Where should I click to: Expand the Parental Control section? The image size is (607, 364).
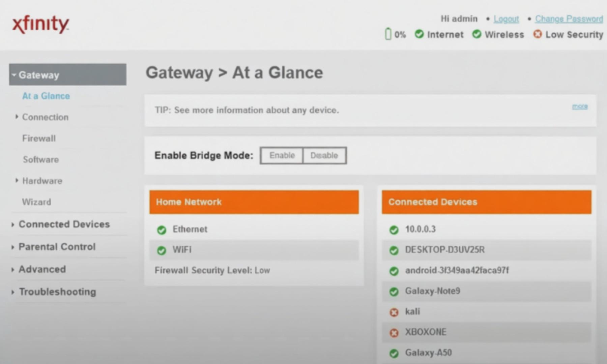(x=57, y=247)
